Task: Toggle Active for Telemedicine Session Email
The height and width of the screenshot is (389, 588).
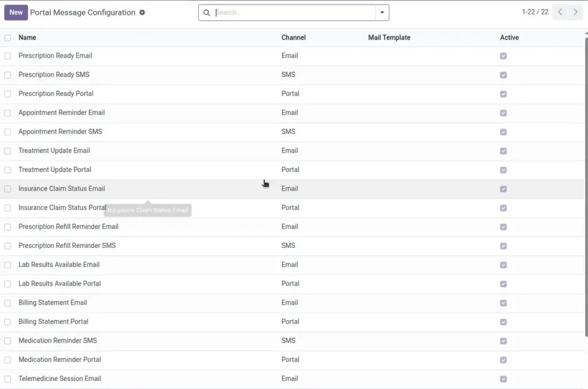Action: coord(503,379)
